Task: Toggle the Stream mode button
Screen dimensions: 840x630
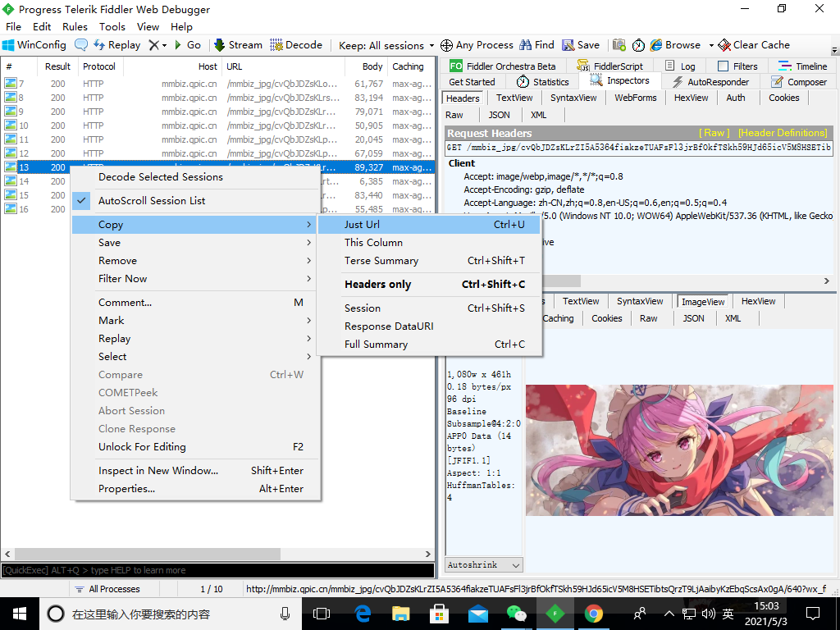Action: click(x=238, y=45)
